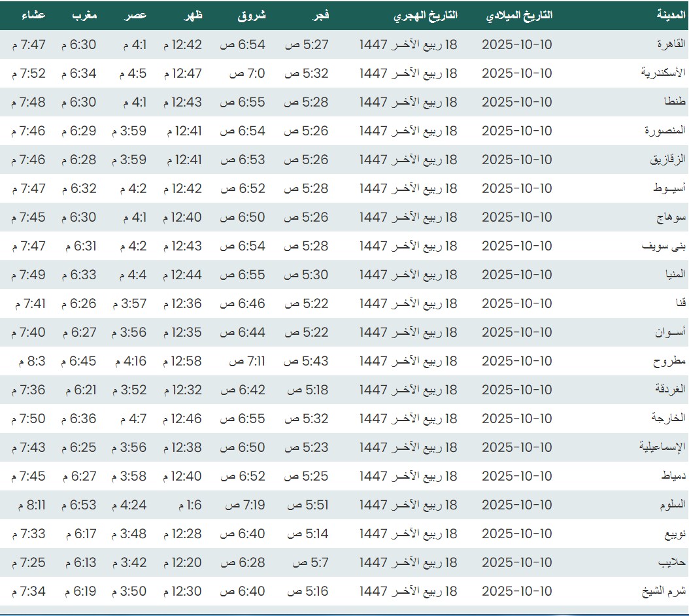Click the 12:20 م Dhuhr time for حلايب
Image resolution: width=689 pixels, height=616 pixels.
(182, 562)
